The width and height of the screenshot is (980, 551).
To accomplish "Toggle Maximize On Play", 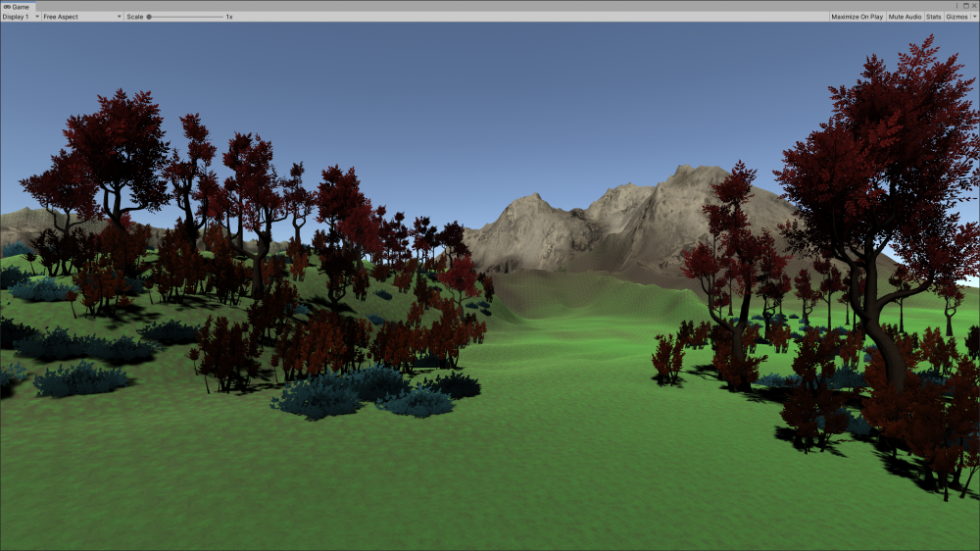I will point(857,17).
